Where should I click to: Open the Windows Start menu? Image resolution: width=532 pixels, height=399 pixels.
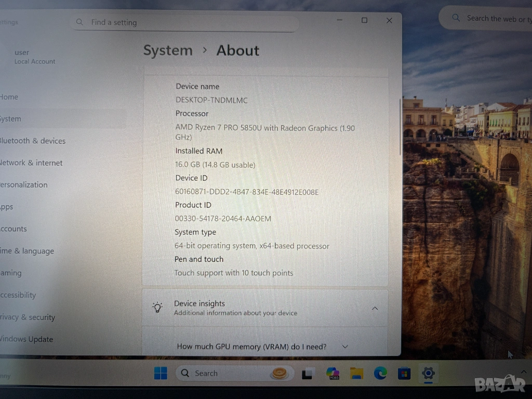(x=161, y=373)
